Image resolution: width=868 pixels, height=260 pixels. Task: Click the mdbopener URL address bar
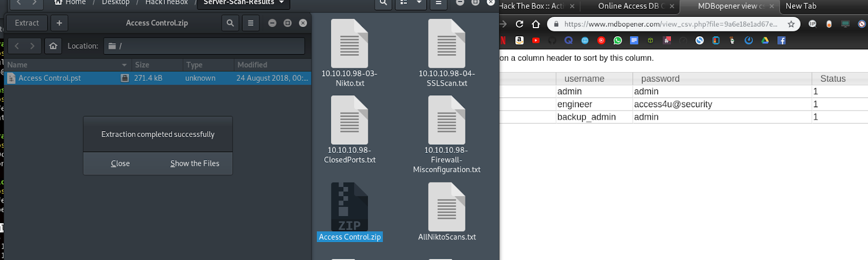(x=670, y=24)
